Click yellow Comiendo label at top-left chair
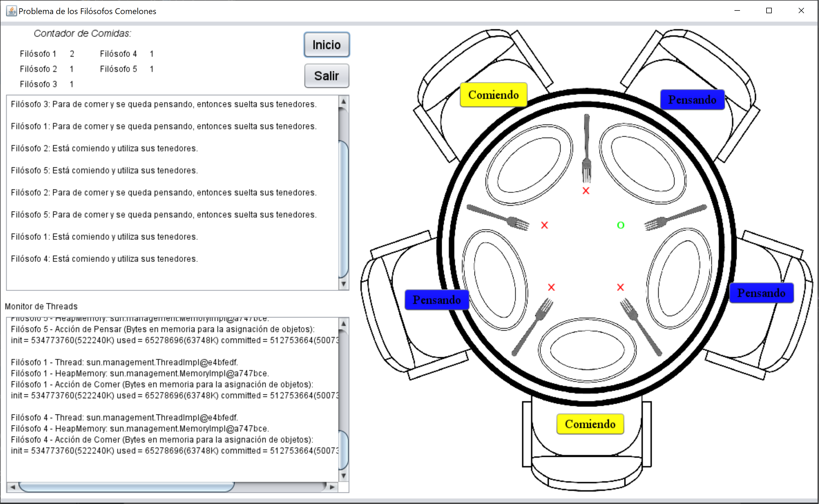This screenshot has width=819, height=504. click(493, 95)
